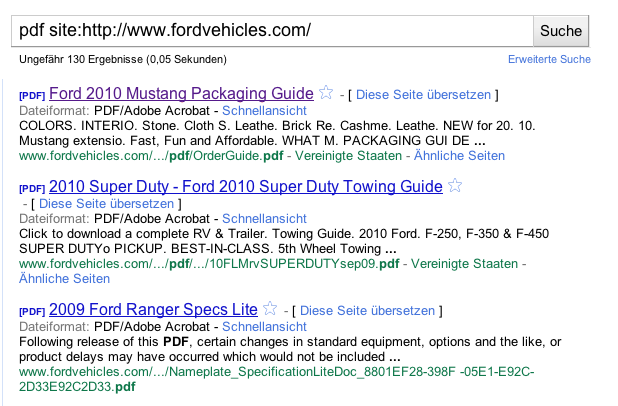Click the OrderGuide.pdf green URL text
The width and height of the screenshot is (618, 406).
click(151, 156)
